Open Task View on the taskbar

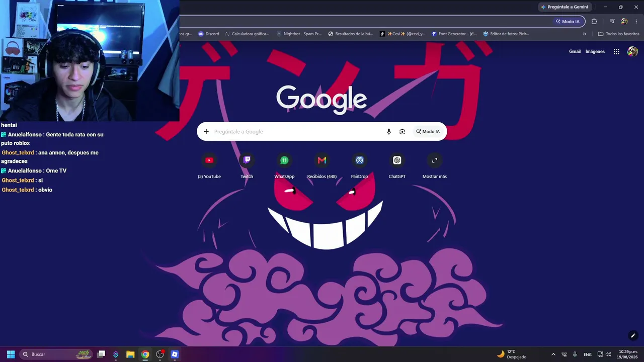pyautogui.click(x=101, y=354)
